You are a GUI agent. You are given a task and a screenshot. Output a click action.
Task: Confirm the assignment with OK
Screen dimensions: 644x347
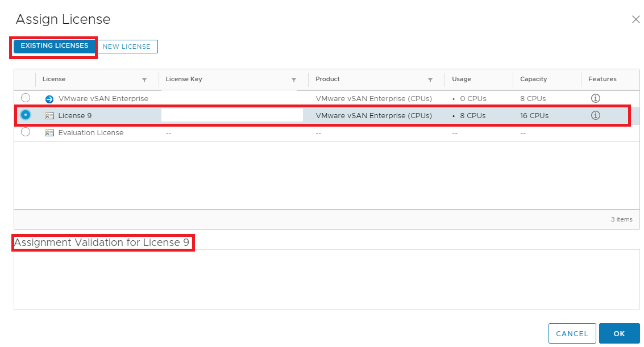(620, 333)
